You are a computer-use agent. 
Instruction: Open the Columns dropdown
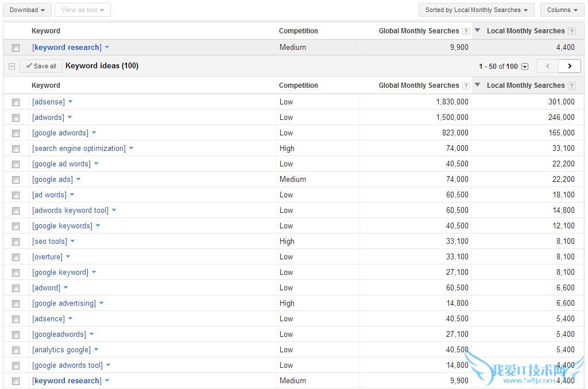pos(562,10)
